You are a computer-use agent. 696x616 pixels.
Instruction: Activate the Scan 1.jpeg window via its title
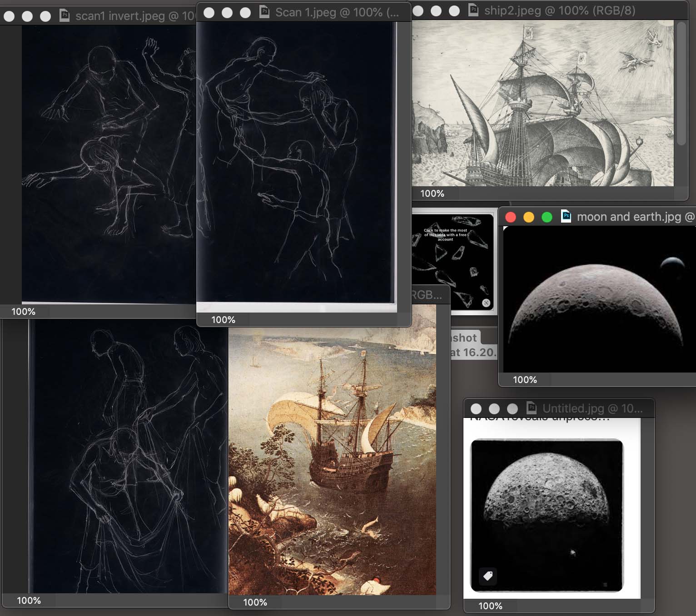pos(337,12)
